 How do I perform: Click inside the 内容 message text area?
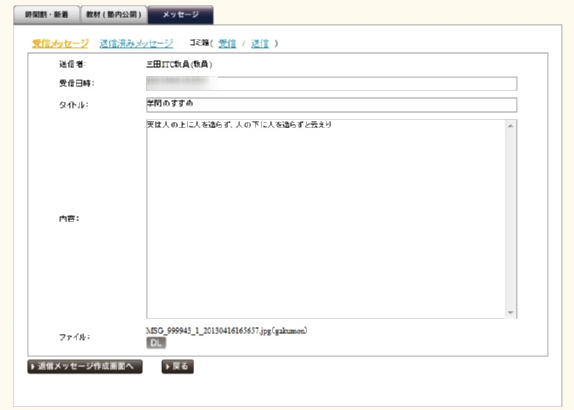point(325,219)
